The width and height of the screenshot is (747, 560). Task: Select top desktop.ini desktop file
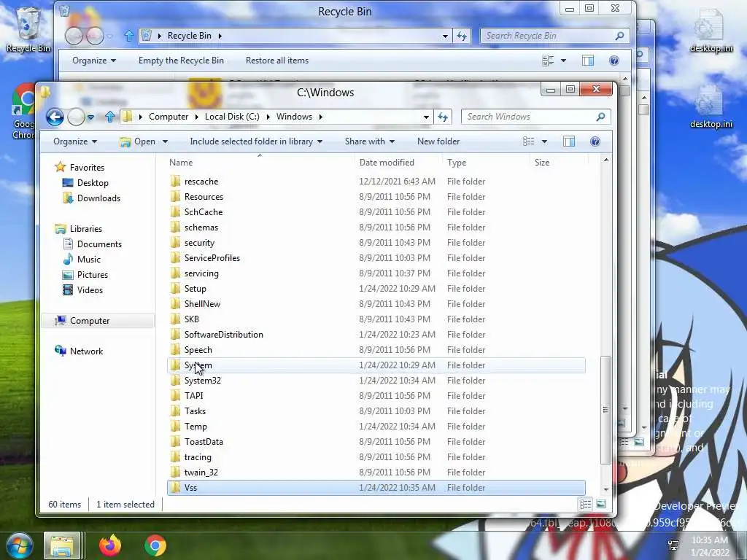click(711, 29)
